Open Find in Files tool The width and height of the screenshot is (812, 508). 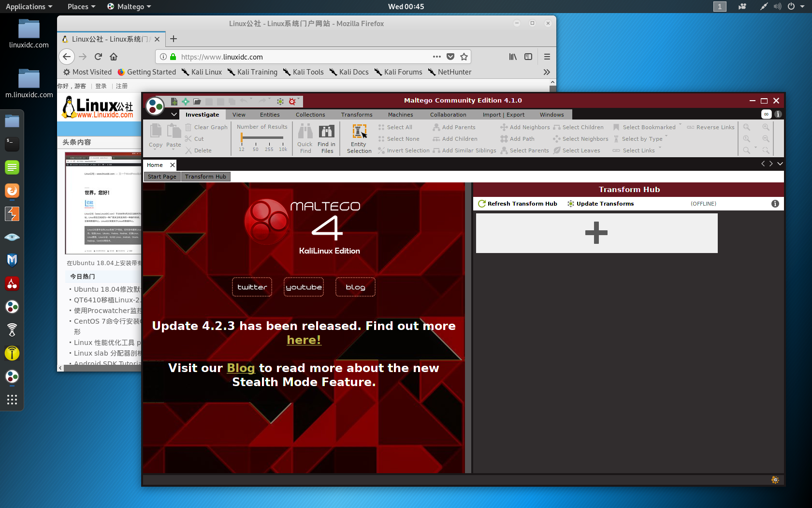coord(327,138)
